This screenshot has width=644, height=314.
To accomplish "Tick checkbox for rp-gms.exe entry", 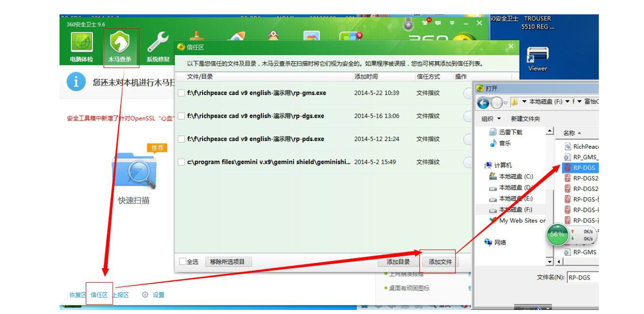I will coord(181,93).
